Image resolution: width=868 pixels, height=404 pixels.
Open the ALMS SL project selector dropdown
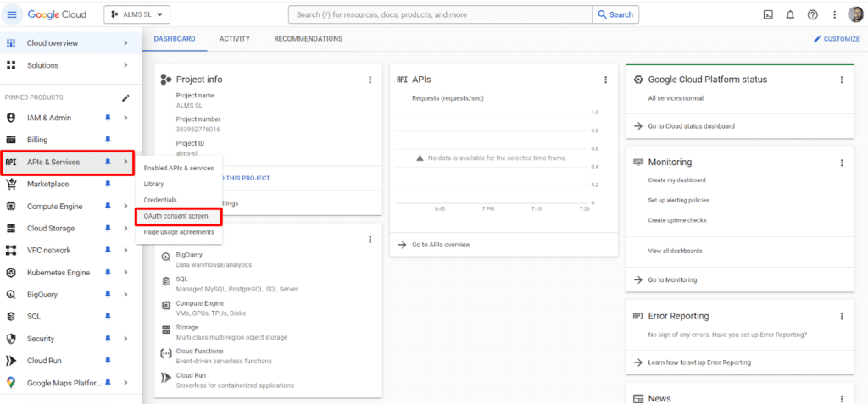(x=136, y=15)
